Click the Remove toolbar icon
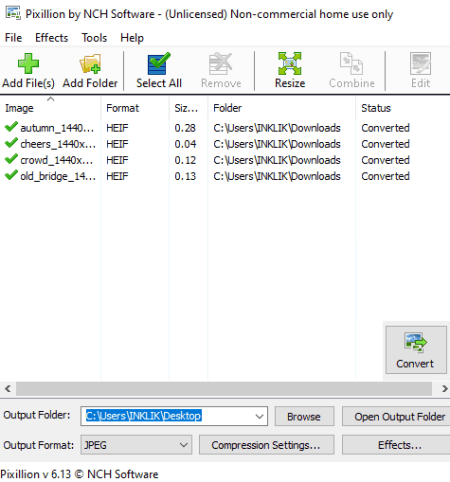This screenshot has height=482, width=450. (x=221, y=63)
